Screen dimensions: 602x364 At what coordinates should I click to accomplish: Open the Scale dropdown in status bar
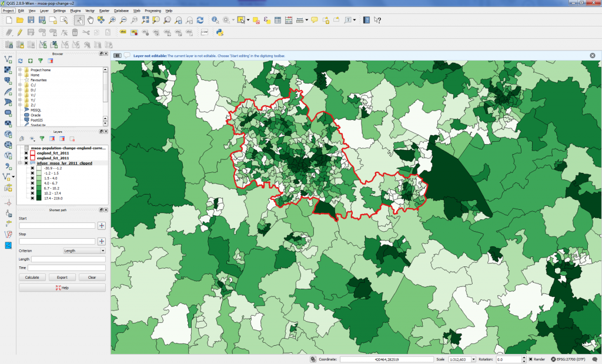[473, 359]
